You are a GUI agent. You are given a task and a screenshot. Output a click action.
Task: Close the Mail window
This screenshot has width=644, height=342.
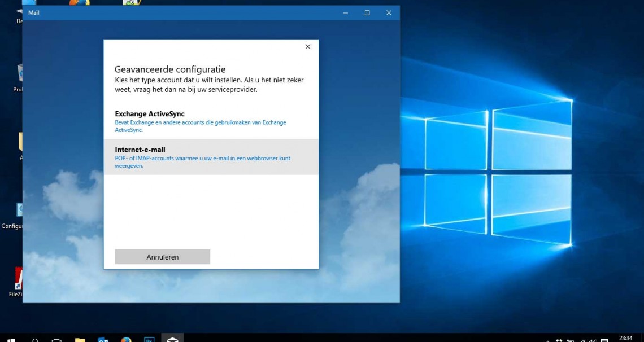pyautogui.click(x=389, y=13)
